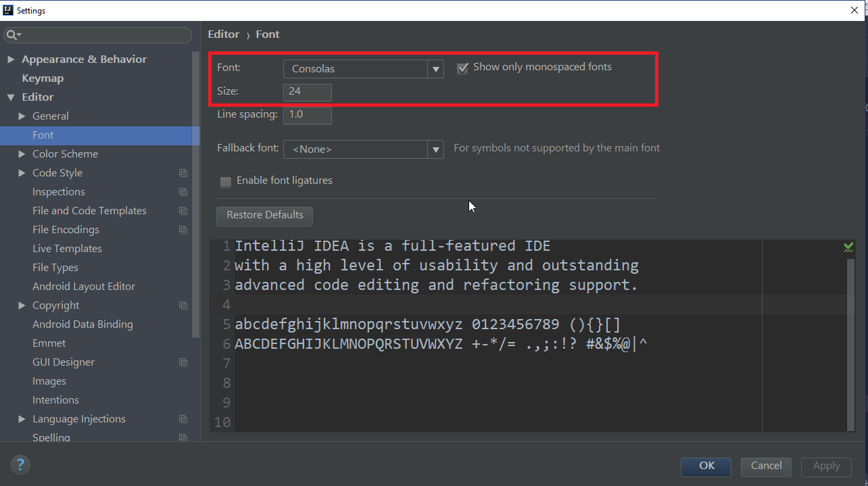Open the Editor breadcrumb above Font settings
Viewport: 868px width, 486px height.
[224, 34]
